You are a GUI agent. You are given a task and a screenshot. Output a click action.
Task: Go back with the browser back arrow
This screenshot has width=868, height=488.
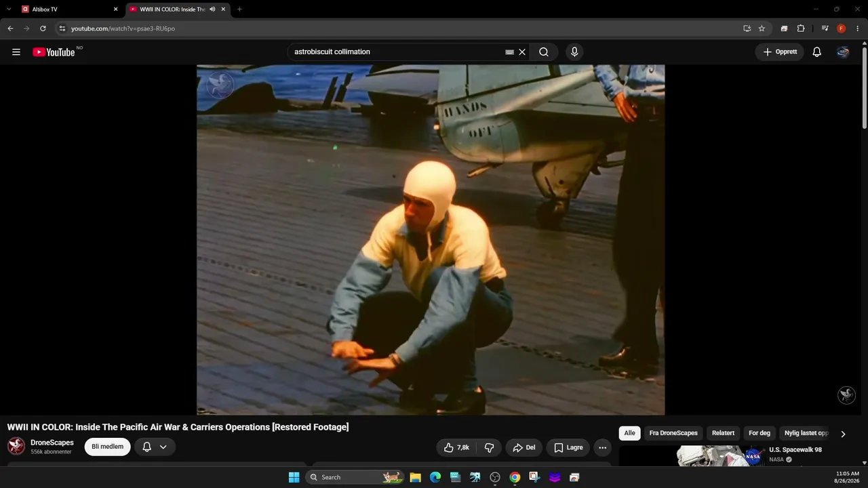[10, 28]
